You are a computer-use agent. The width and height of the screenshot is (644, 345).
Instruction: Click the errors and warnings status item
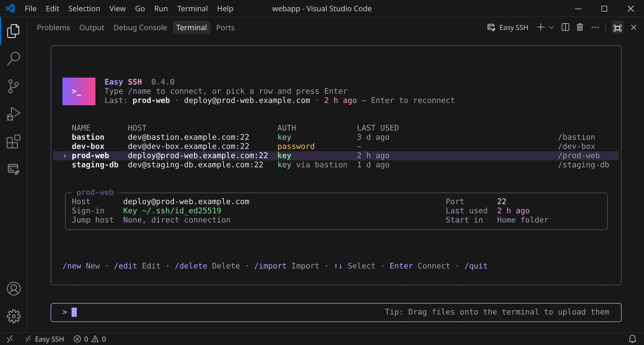(90, 339)
